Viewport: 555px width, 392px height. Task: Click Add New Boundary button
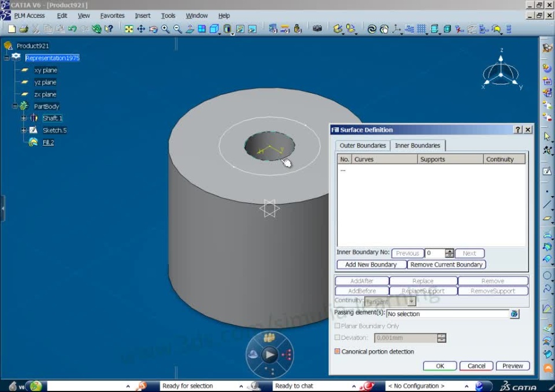[x=371, y=265]
